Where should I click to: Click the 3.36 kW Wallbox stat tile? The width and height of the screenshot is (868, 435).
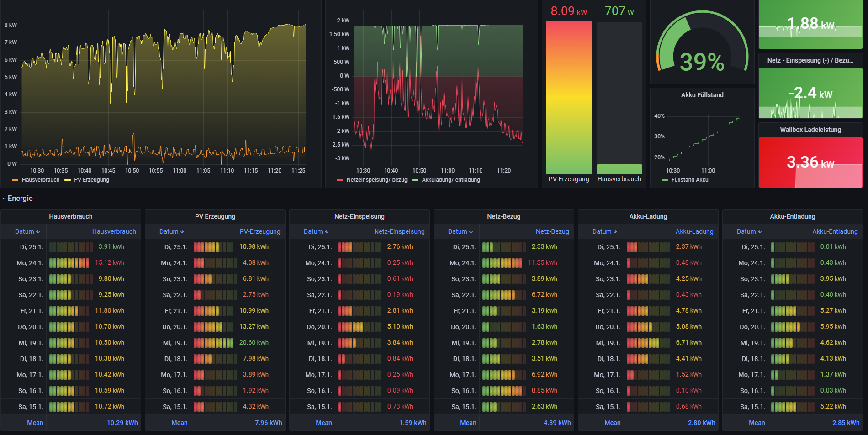[x=810, y=162]
